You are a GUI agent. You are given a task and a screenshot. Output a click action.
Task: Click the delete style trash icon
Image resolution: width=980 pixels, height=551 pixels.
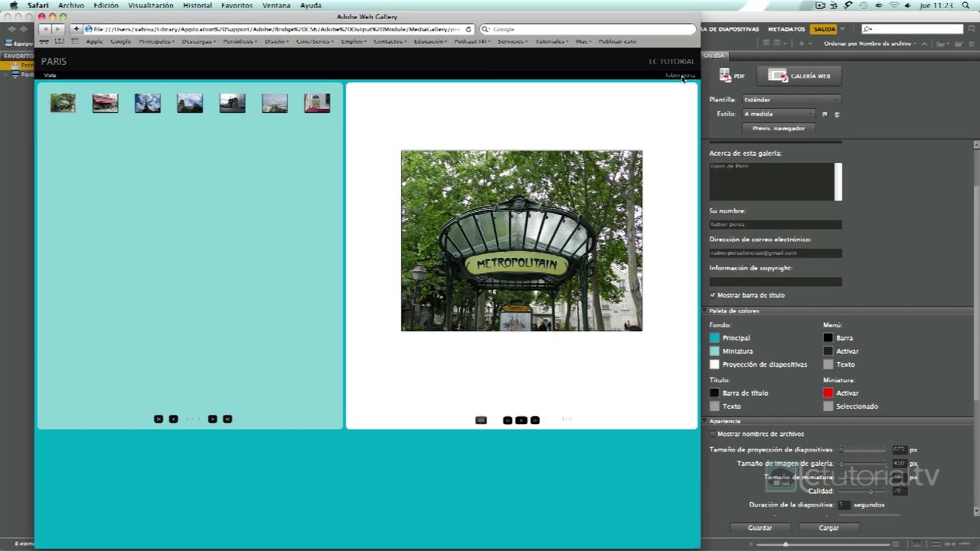click(837, 114)
